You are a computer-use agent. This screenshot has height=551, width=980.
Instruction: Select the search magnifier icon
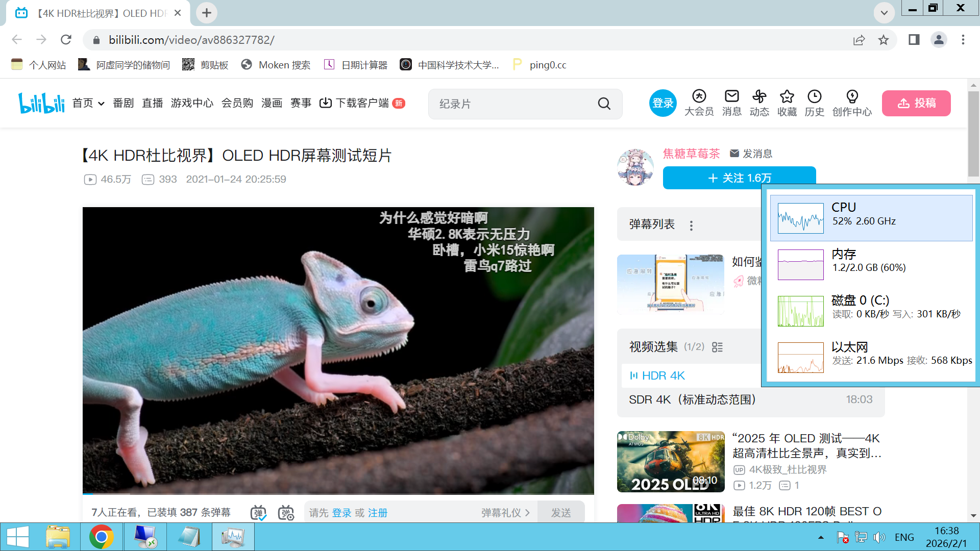pyautogui.click(x=604, y=104)
